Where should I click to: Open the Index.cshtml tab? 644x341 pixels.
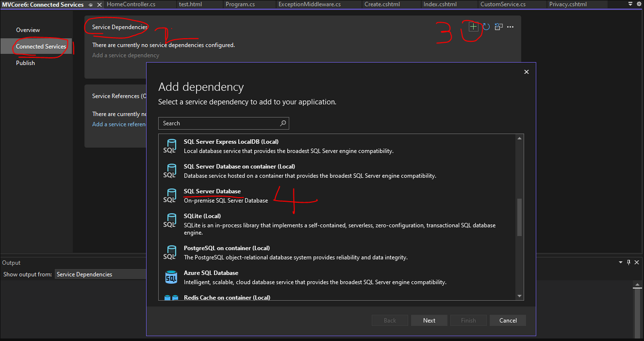[x=440, y=4]
